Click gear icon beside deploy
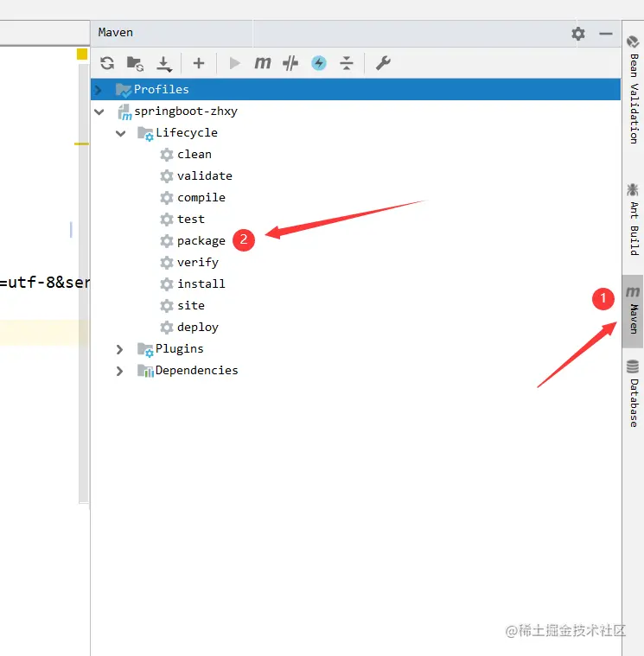This screenshot has height=656, width=644. click(x=167, y=328)
